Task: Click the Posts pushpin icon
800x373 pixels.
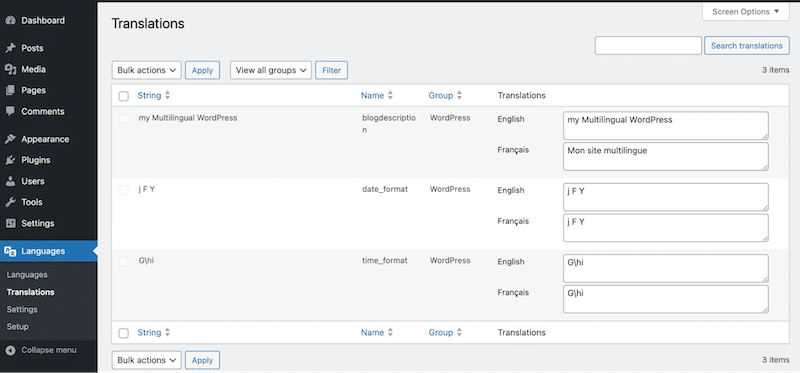Action: tap(10, 48)
